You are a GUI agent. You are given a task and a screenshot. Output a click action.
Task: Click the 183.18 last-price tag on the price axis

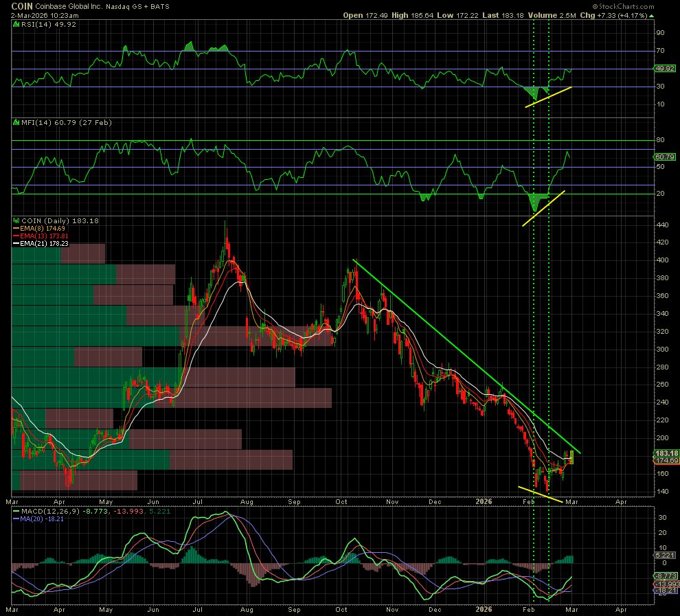coord(666,453)
